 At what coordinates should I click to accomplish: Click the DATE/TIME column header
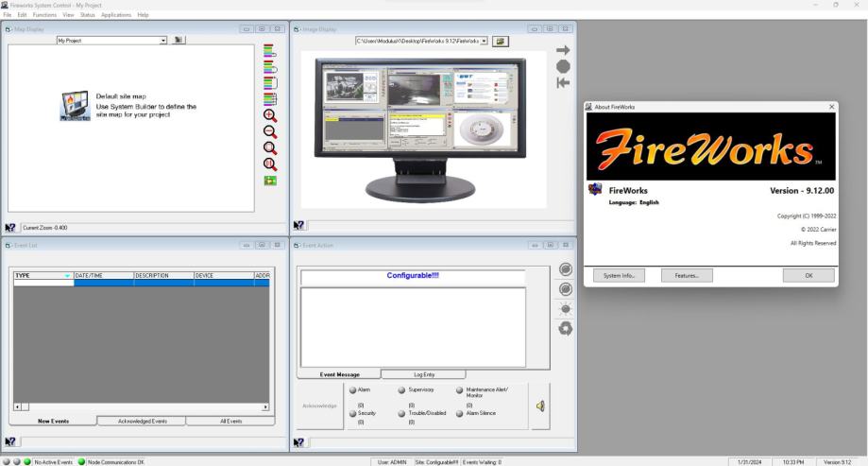click(x=104, y=275)
